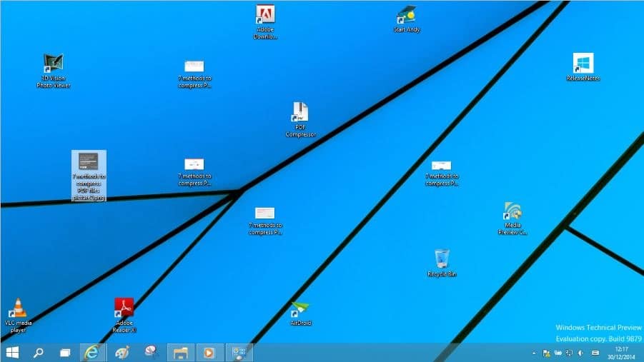Screen dimensions: 644x362
Task: Select the Recycle Bin icon
Action: [x=442, y=263]
